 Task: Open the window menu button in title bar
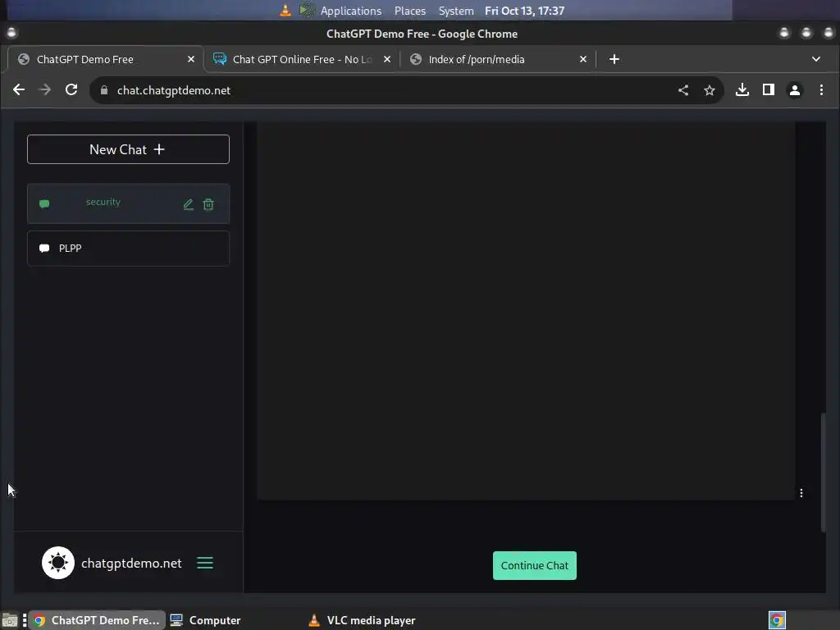pos(11,33)
